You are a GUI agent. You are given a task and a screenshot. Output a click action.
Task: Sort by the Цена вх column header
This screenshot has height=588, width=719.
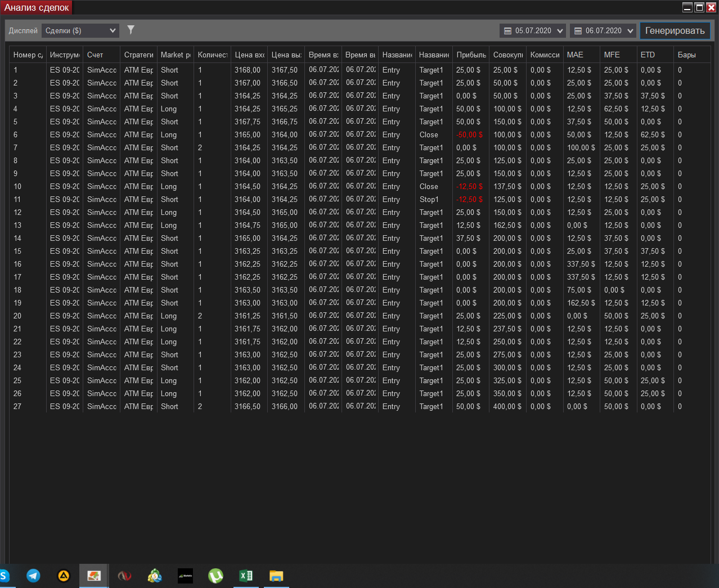[x=249, y=55]
